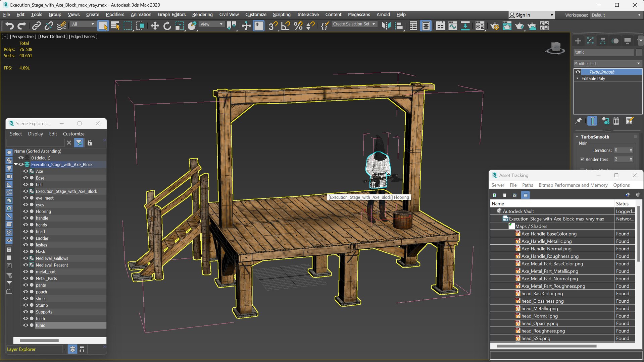The image size is (644, 362).
Task: Open the Paths menu in Asset Tracking
Action: coord(527,185)
